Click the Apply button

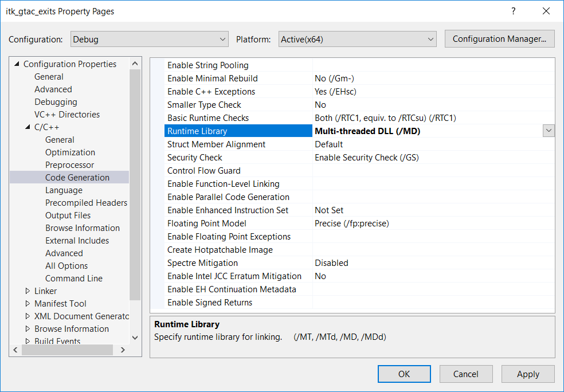[x=527, y=374]
